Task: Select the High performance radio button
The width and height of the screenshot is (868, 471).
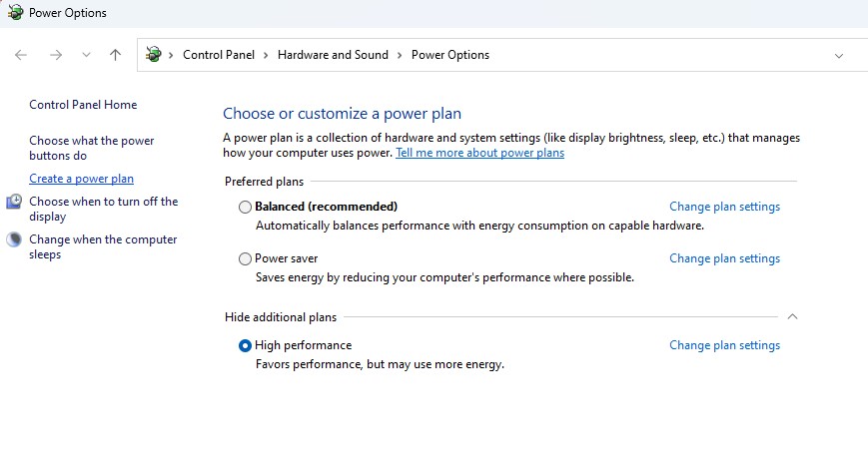Action: (246, 346)
